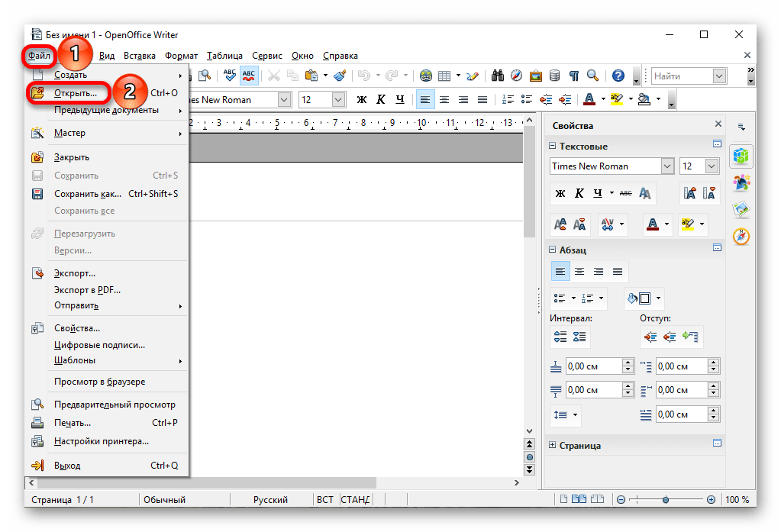Click the increase indent icon in sidebar

coord(650,337)
